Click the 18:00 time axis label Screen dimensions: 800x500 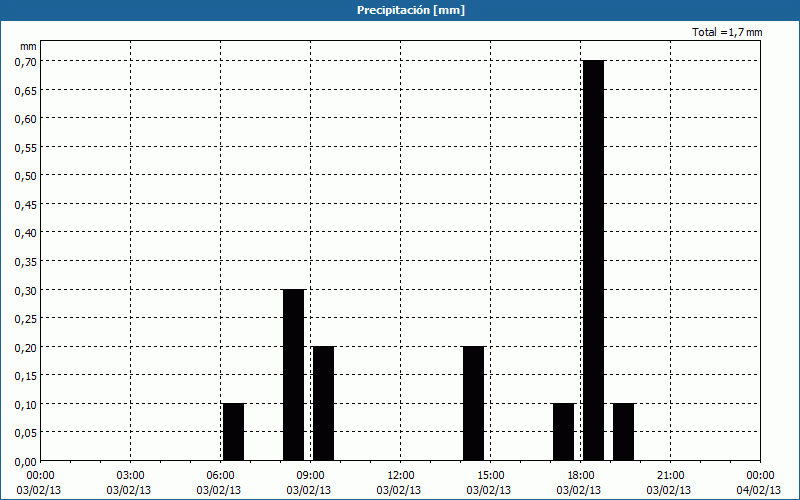[x=581, y=476]
